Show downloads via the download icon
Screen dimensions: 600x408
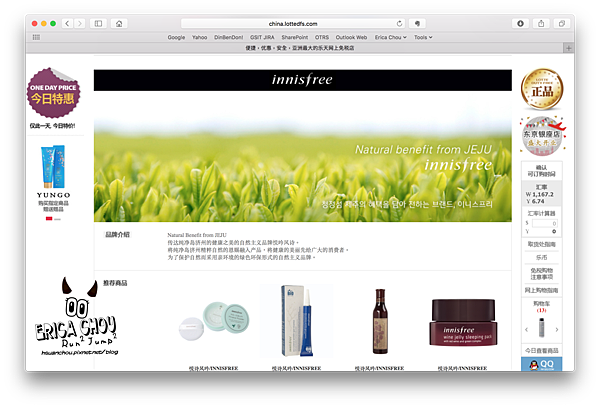pos(520,24)
